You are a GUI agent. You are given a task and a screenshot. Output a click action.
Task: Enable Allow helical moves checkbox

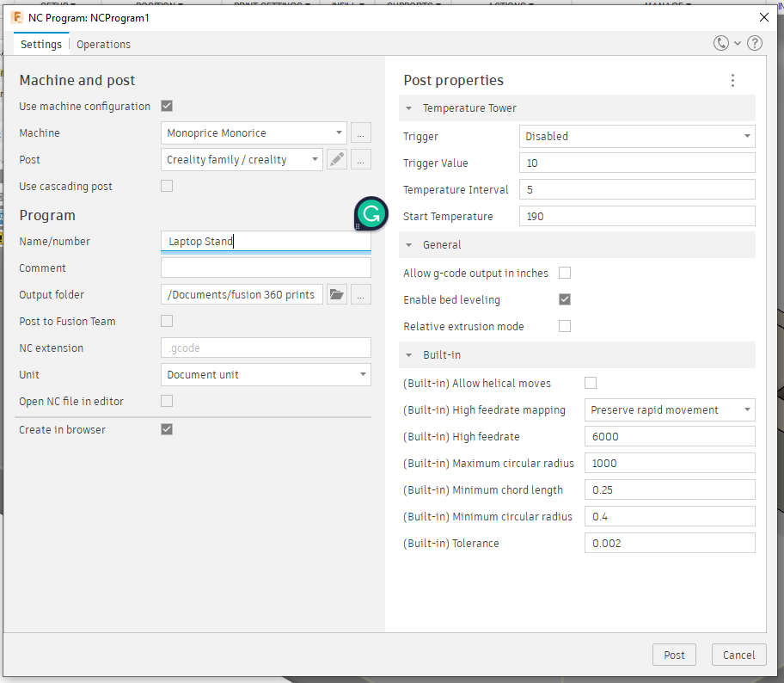click(591, 384)
